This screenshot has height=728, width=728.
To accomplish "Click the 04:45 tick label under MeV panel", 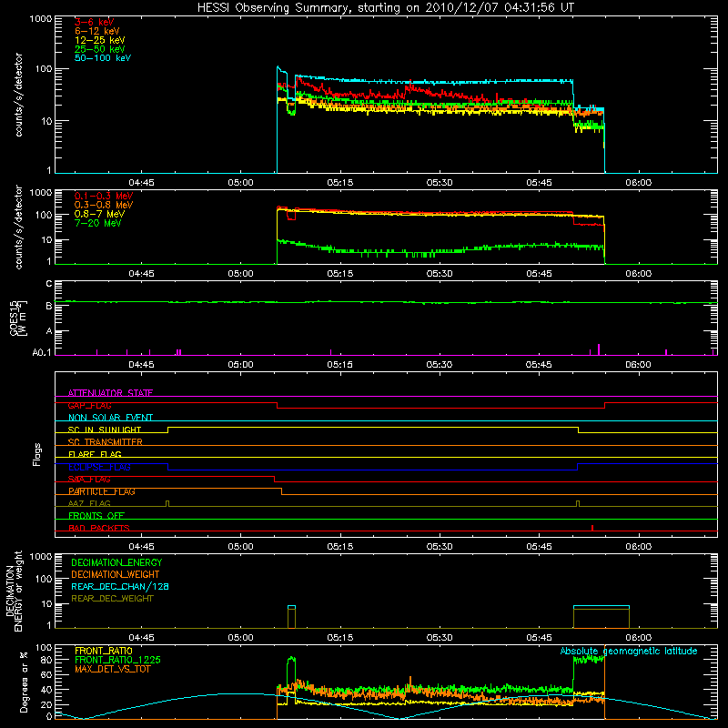I will coord(141,274).
